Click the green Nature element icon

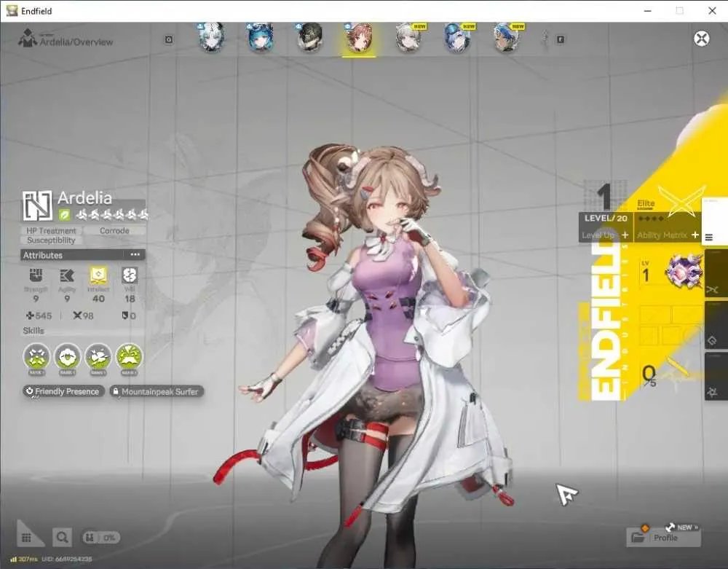(64, 215)
